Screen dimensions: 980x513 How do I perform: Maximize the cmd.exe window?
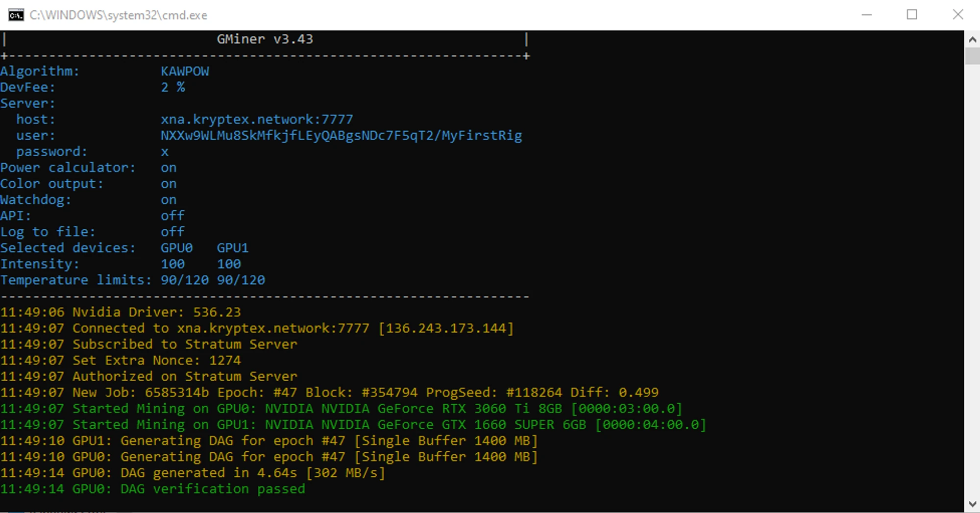point(912,15)
